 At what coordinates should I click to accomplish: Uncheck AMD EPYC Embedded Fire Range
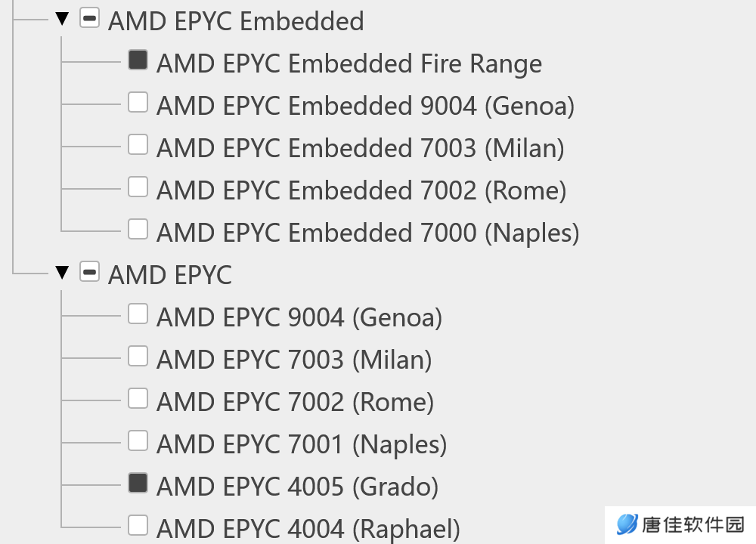[138, 60]
